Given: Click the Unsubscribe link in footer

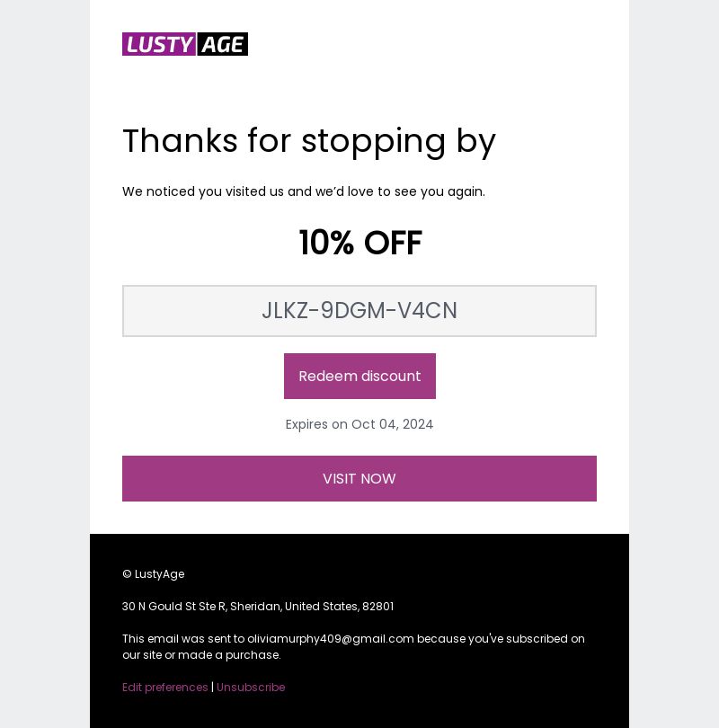Looking at the screenshot, I should point(251,687).
